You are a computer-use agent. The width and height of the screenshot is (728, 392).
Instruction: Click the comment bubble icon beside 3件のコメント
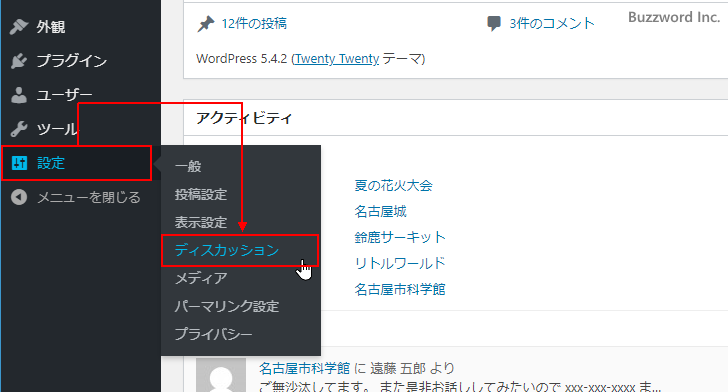(494, 23)
